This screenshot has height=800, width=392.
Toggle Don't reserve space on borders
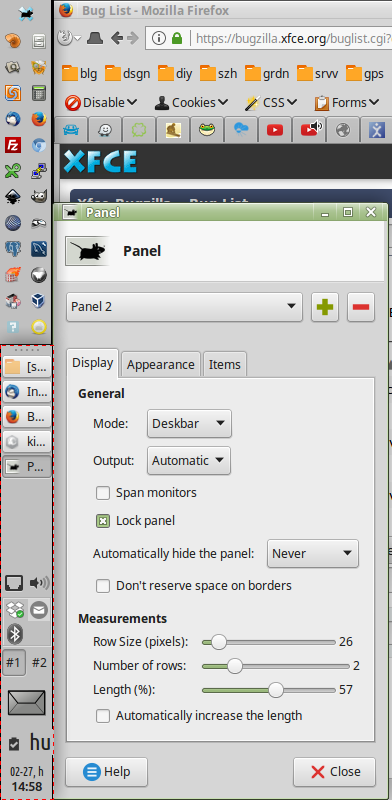[x=103, y=586]
